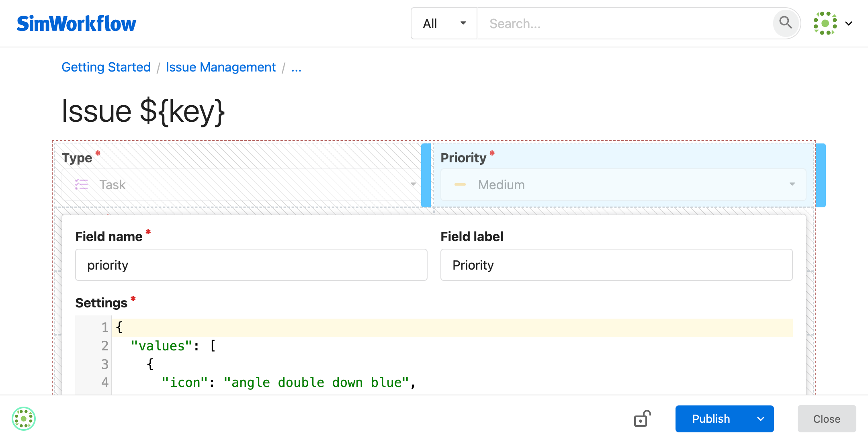868x442 pixels.
Task: Open the Priority dropdown showing Medium
Action: point(623,185)
